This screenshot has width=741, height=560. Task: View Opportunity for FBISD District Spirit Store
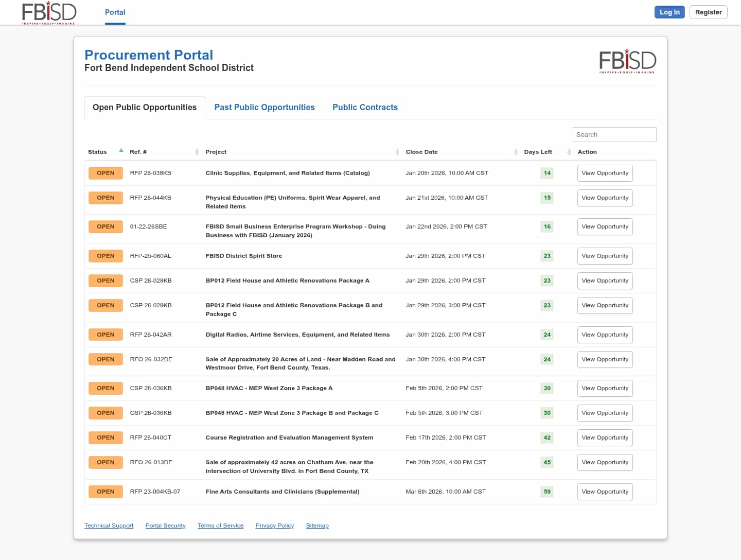pos(605,256)
